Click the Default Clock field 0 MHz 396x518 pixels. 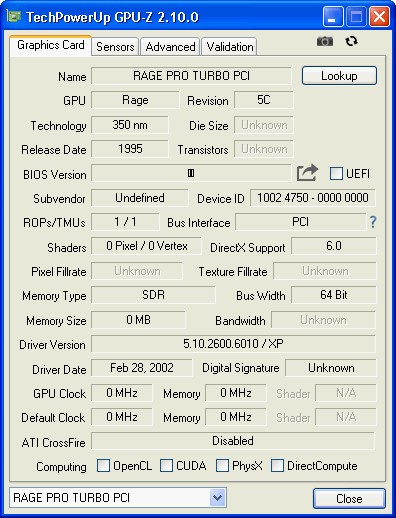click(x=122, y=417)
